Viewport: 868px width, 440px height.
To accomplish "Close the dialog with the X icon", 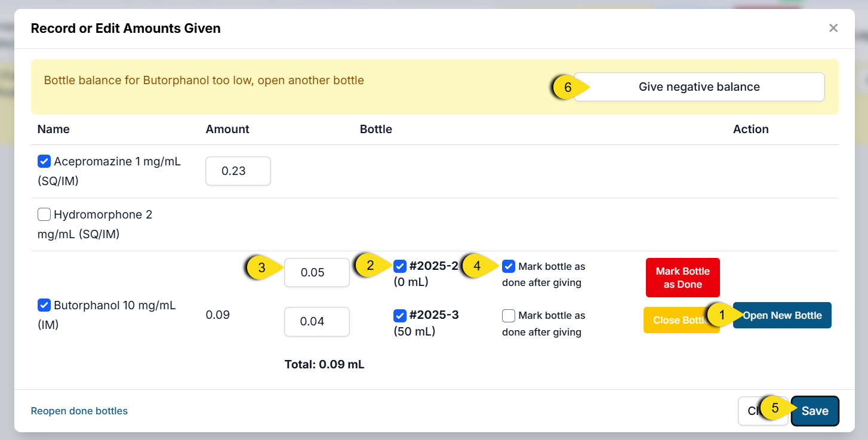I will (x=833, y=28).
